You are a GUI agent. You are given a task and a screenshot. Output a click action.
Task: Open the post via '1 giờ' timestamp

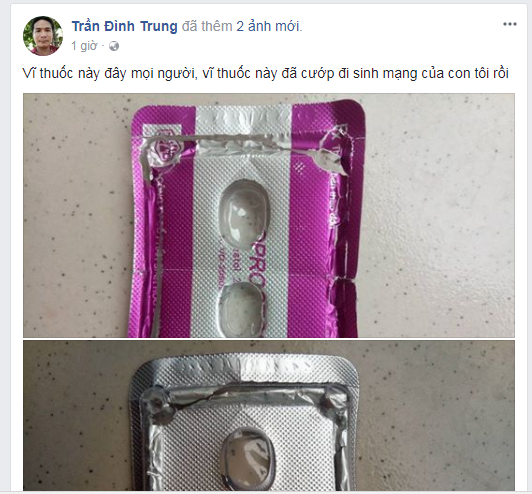click(84, 45)
